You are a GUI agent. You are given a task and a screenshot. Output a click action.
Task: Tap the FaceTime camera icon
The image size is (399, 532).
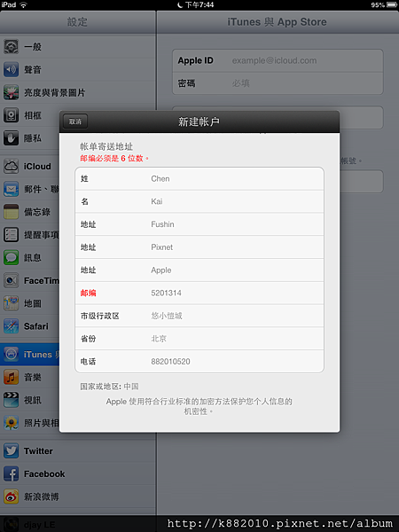tap(11, 280)
